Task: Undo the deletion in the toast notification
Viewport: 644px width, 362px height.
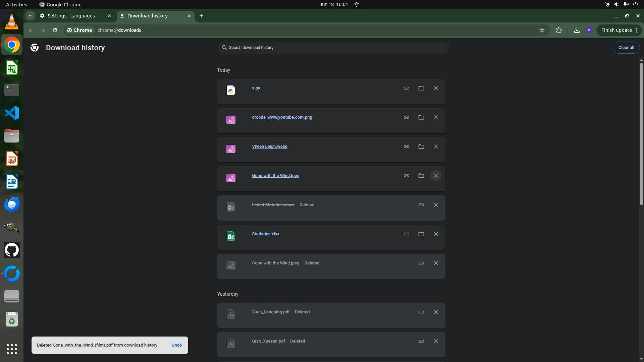Action: [176, 345]
